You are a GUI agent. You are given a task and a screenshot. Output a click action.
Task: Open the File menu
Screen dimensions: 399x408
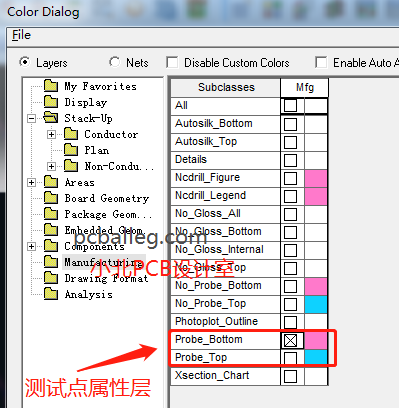[21, 35]
